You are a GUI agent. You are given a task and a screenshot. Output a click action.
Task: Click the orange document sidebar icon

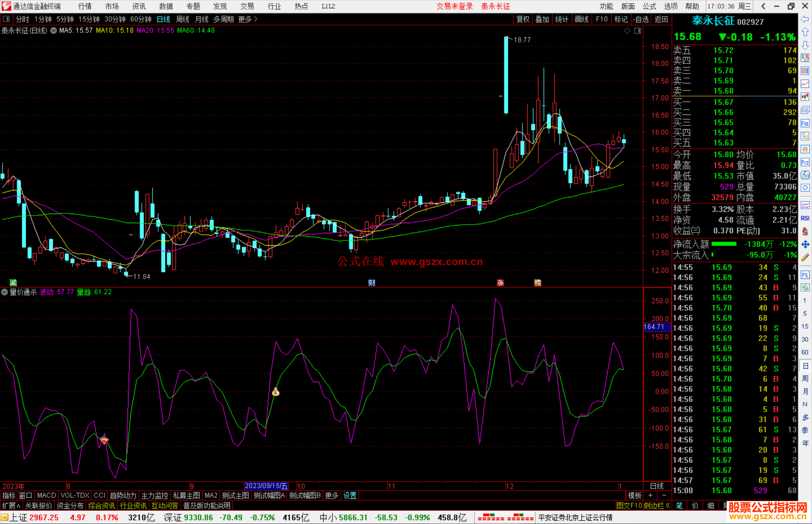point(805,149)
